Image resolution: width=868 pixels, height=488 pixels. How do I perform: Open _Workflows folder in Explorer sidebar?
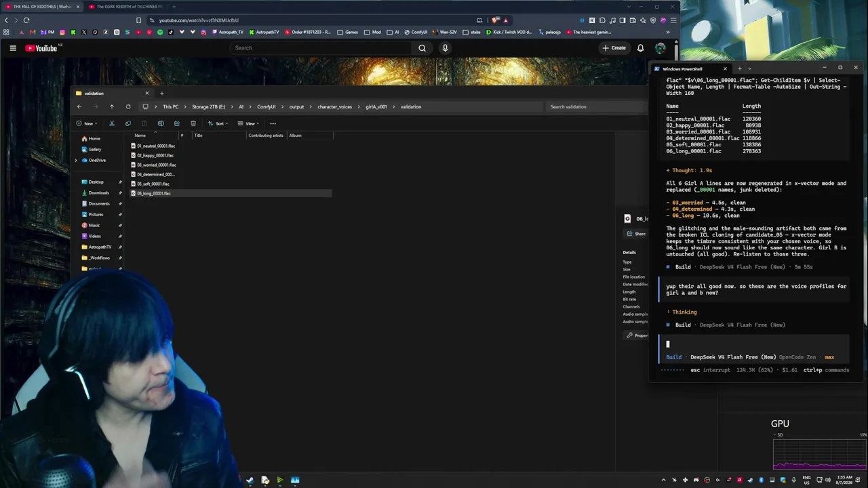(99, 258)
